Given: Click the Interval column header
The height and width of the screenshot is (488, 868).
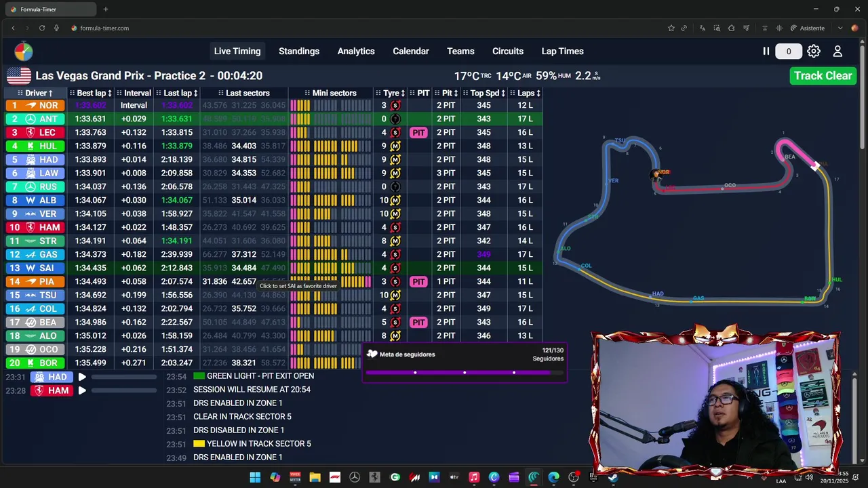Looking at the screenshot, I should coord(134,93).
